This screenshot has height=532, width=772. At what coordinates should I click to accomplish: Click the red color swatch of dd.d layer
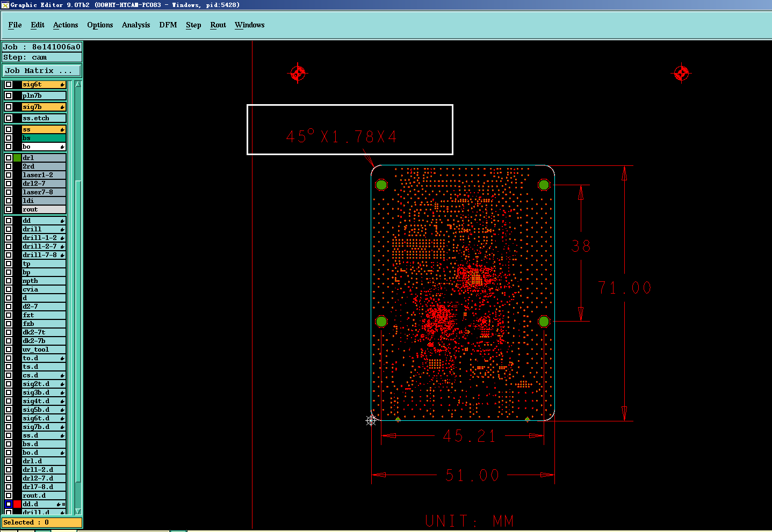17,504
